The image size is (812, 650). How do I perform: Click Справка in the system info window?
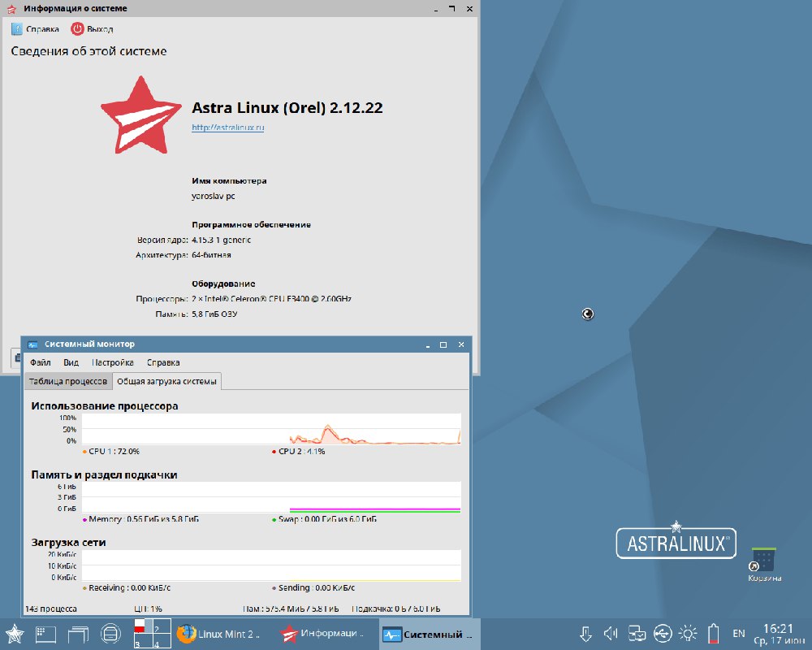click(x=35, y=29)
